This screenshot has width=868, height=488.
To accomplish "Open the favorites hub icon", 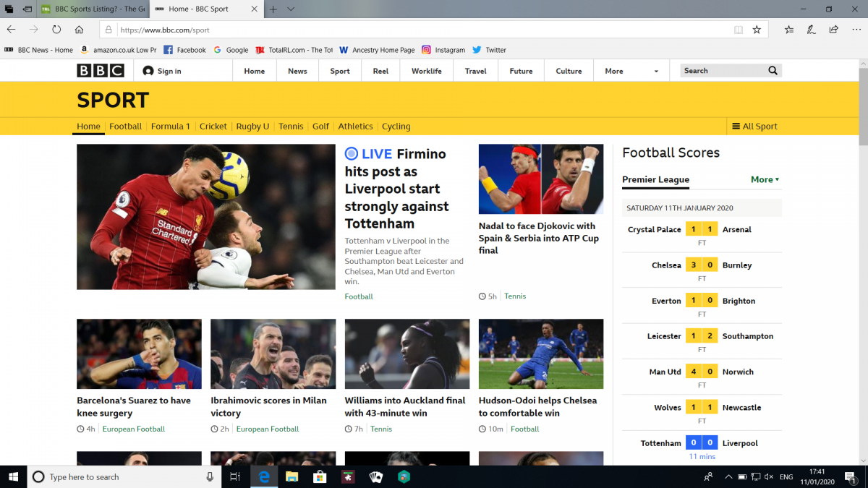I will tap(789, 30).
